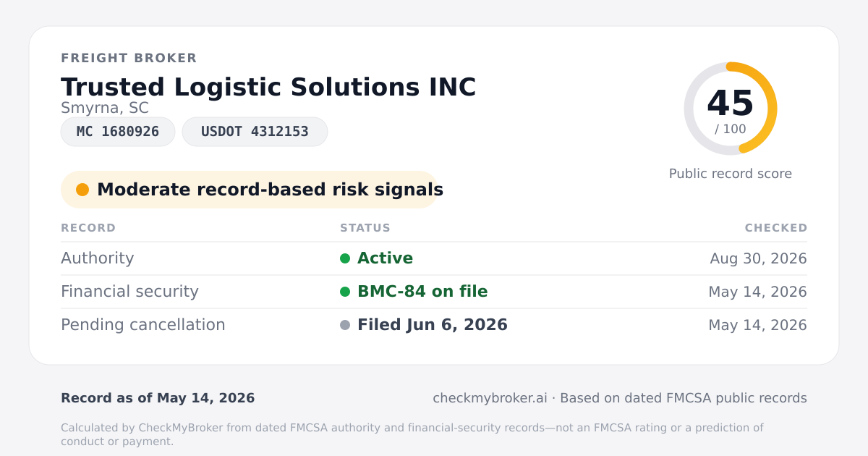Click the circular score gauge showing 45
Screen dimensions: 868x456
(x=731, y=109)
